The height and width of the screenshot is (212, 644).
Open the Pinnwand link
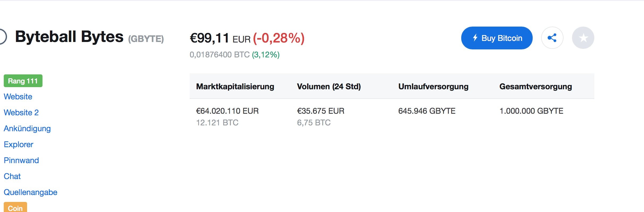tap(21, 160)
